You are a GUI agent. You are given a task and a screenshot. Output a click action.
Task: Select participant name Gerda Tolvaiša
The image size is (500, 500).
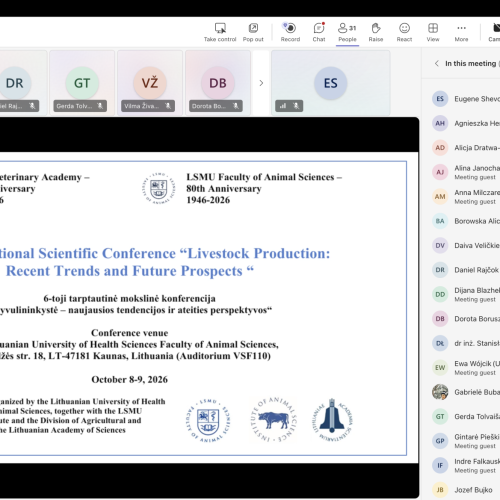click(x=477, y=417)
